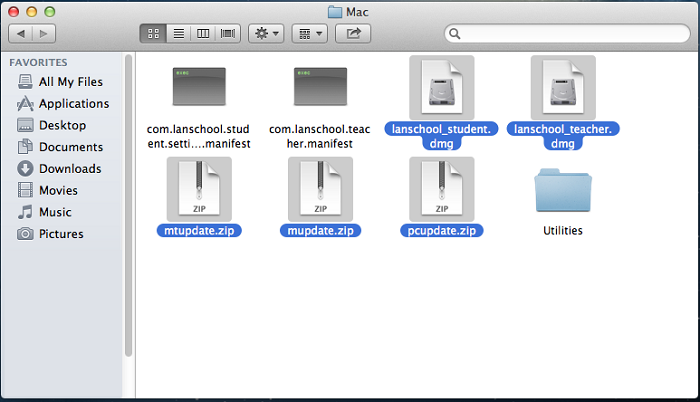Viewport: 700px width, 402px height.
Task: Select pcupdate.zip archive icon
Action: (x=442, y=189)
